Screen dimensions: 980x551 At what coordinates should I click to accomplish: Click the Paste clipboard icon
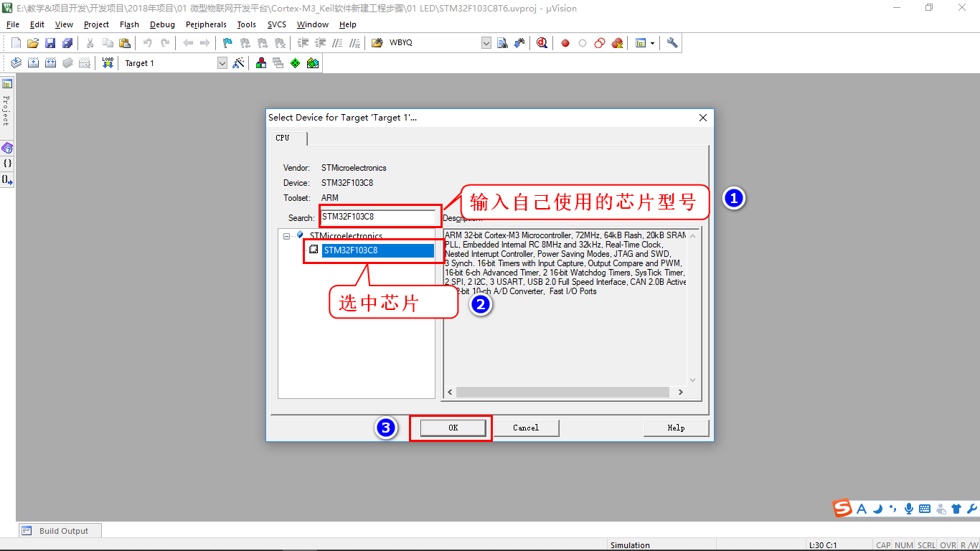[x=125, y=43]
